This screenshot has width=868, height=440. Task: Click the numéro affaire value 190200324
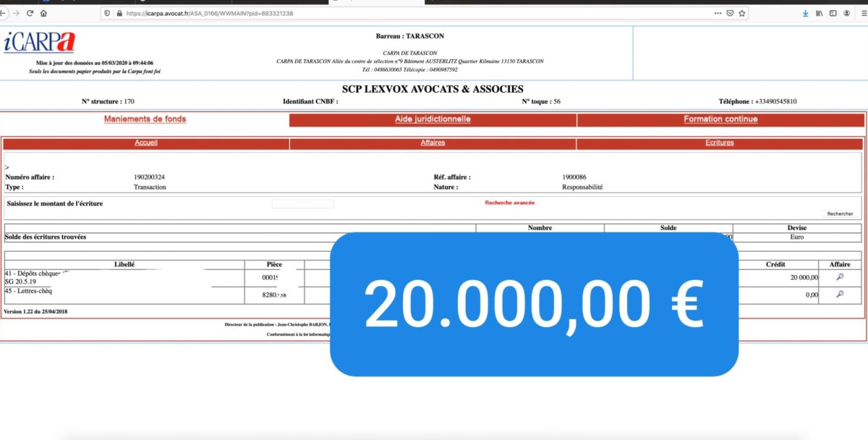[x=150, y=177]
